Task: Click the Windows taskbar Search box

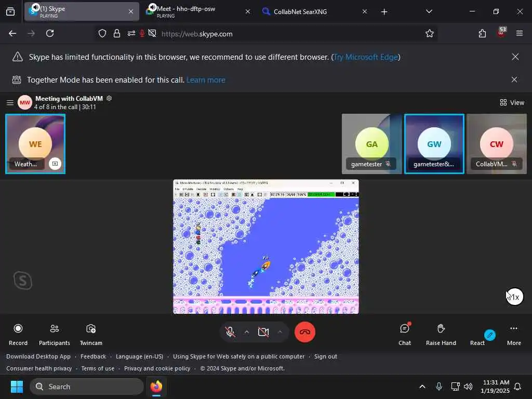Action: click(87, 387)
